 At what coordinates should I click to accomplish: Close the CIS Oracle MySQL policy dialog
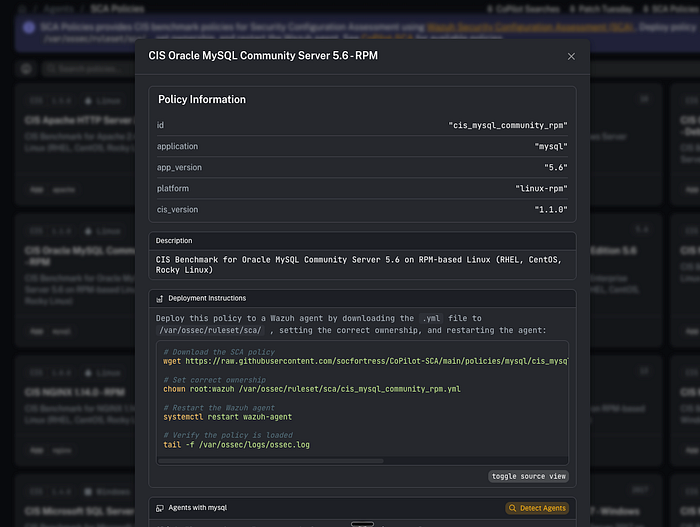pyautogui.click(x=571, y=56)
